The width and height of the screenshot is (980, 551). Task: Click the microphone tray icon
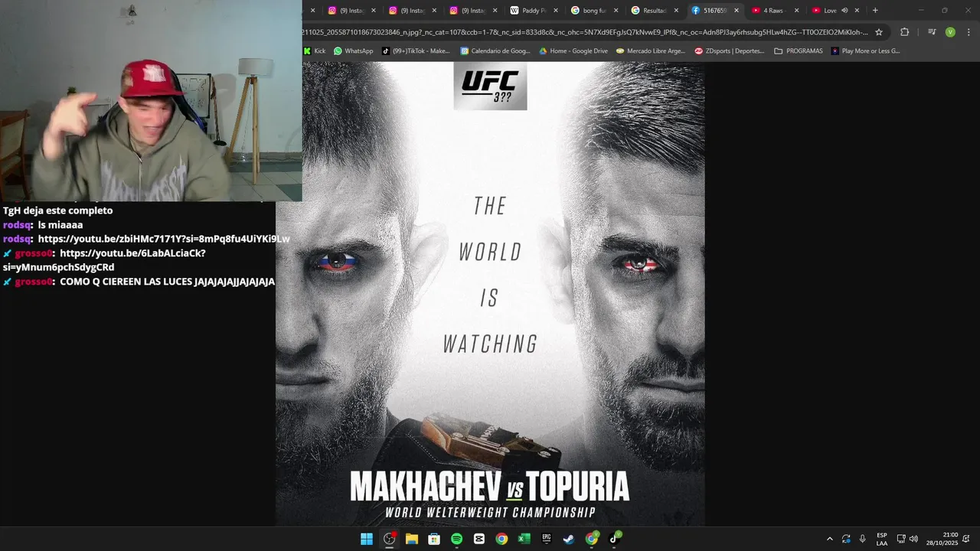[863, 539]
